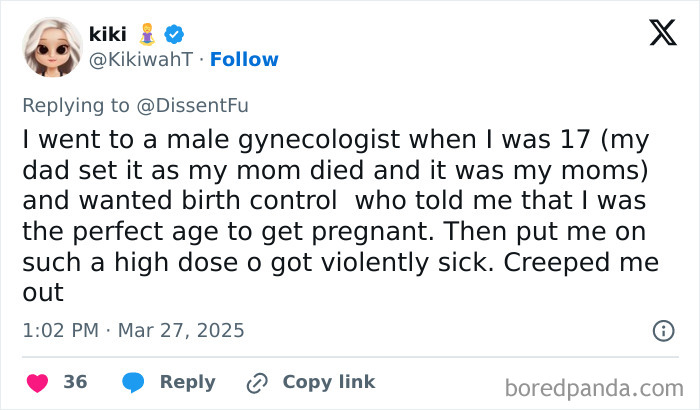Click the chain link icon

click(258, 382)
